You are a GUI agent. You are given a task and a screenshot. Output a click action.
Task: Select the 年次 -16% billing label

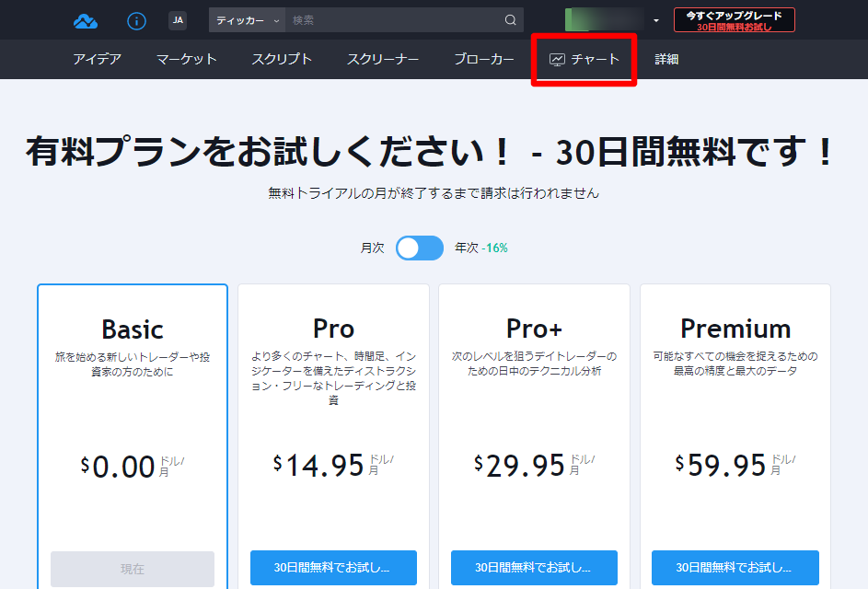(481, 248)
